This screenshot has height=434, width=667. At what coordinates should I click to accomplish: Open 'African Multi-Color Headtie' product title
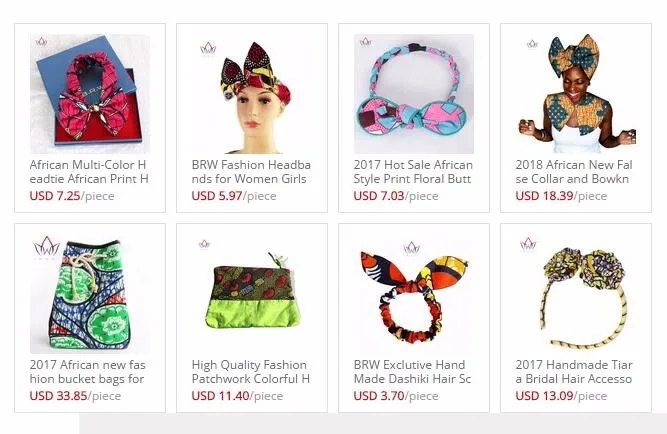coord(89,171)
